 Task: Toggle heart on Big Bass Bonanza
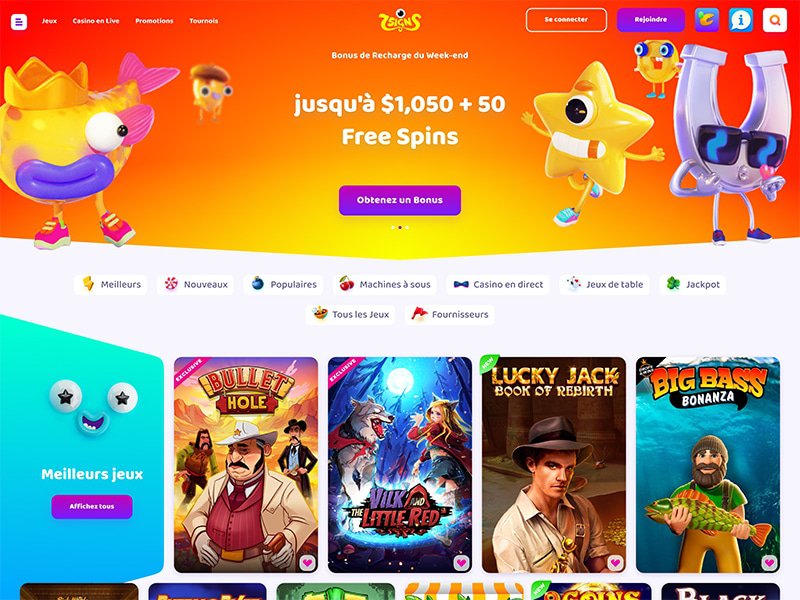(x=769, y=563)
